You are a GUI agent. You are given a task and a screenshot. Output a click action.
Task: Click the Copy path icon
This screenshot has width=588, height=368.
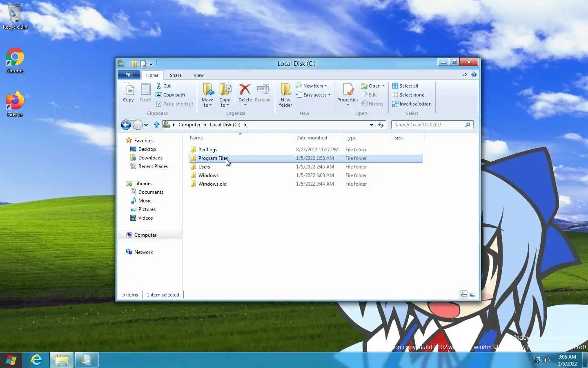(159, 95)
